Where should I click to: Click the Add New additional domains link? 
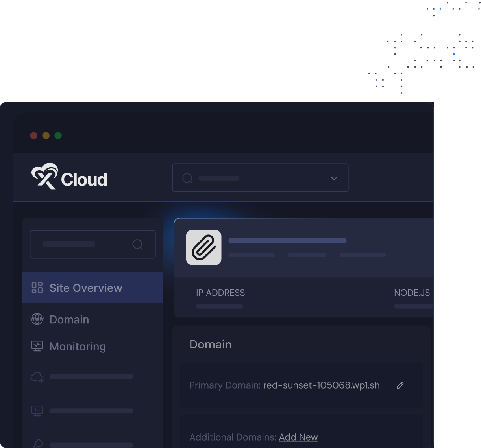click(298, 437)
